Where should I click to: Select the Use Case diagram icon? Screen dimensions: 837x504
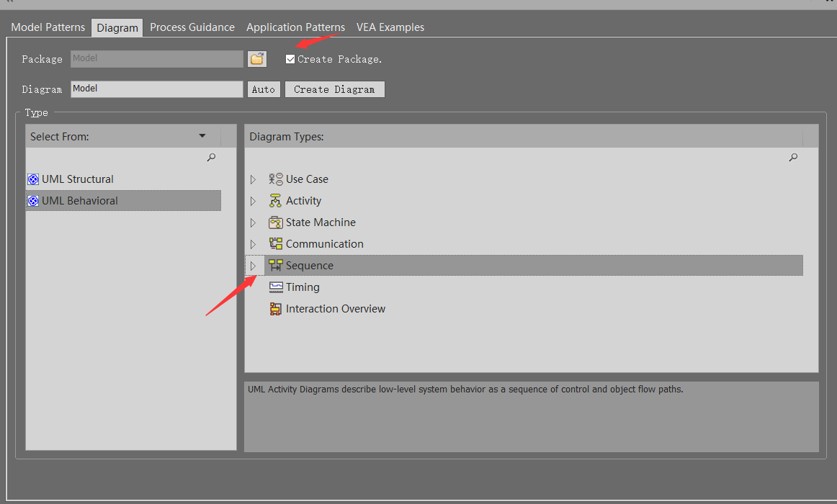(276, 179)
